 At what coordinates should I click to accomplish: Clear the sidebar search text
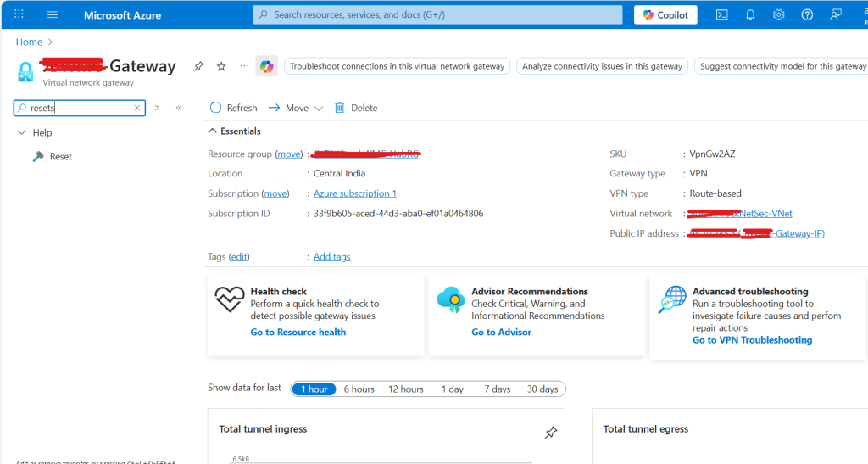137,108
